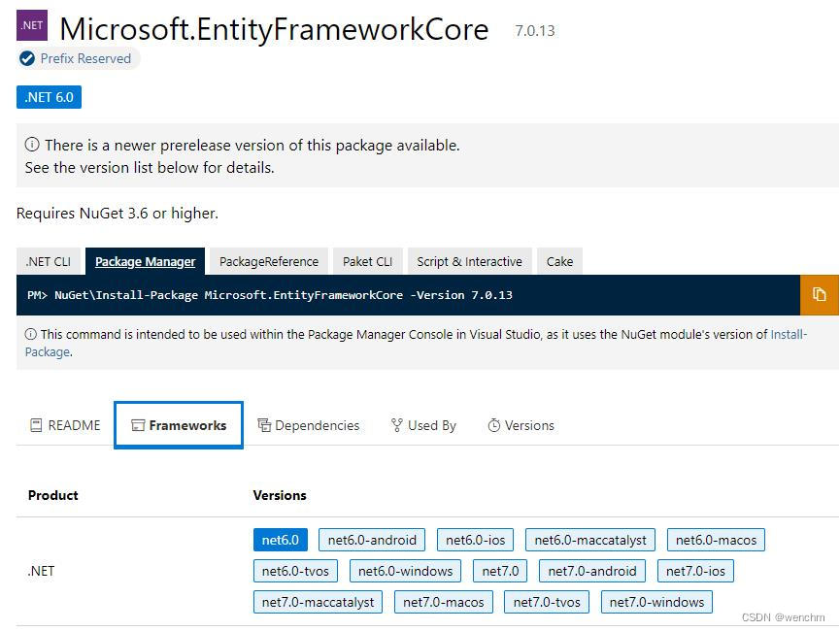840x631 pixels.
Task: Click the Prefix Reserved label
Action: (85, 58)
